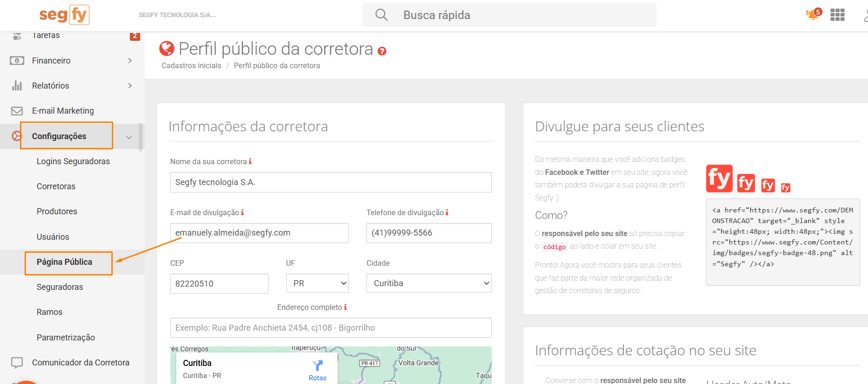Open Ramos submenu item
This screenshot has width=868, height=384.
tap(50, 312)
